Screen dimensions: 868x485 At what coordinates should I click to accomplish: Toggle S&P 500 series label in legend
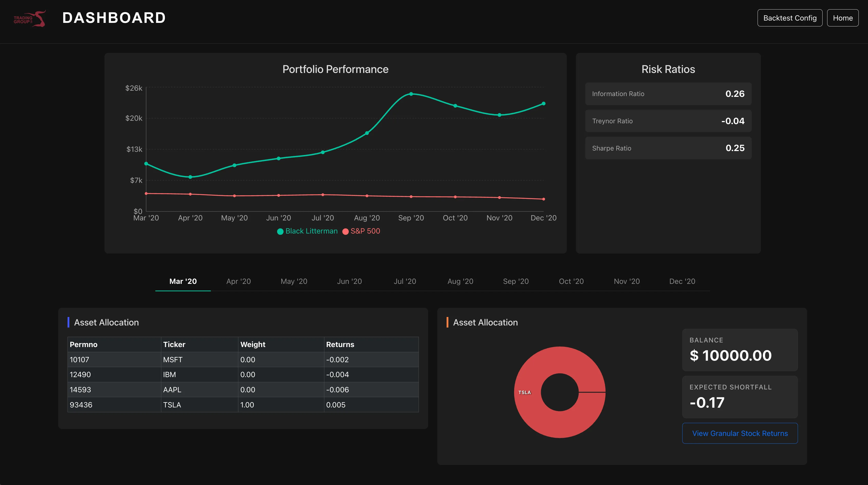[x=365, y=231]
